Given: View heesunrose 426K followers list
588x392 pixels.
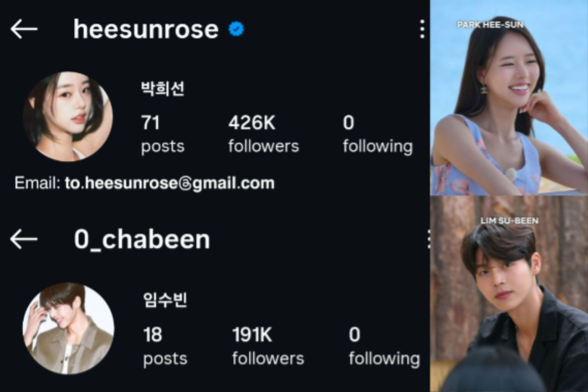Looking at the screenshot, I should pyautogui.click(x=264, y=134).
